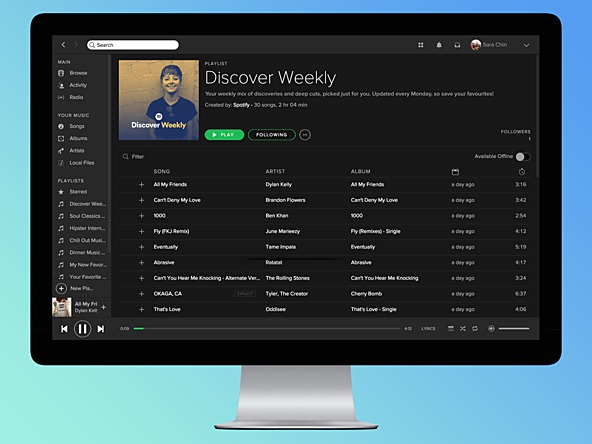Image resolution: width=592 pixels, height=444 pixels.
Task: Expand the user account dropdown arrow
Action: coord(526,45)
